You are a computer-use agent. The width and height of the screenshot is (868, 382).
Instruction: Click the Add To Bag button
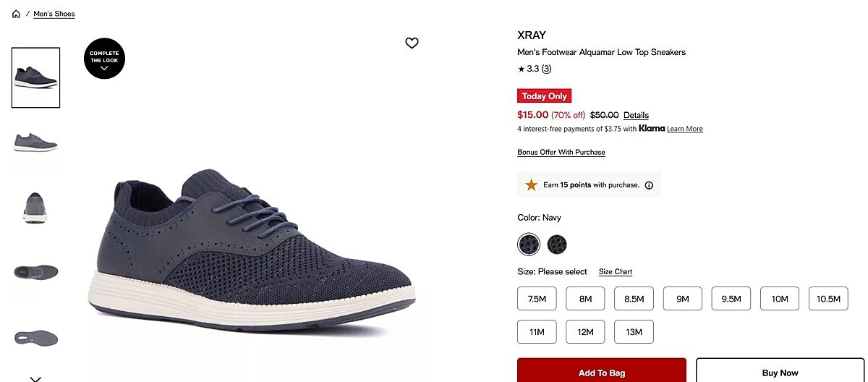(601, 372)
